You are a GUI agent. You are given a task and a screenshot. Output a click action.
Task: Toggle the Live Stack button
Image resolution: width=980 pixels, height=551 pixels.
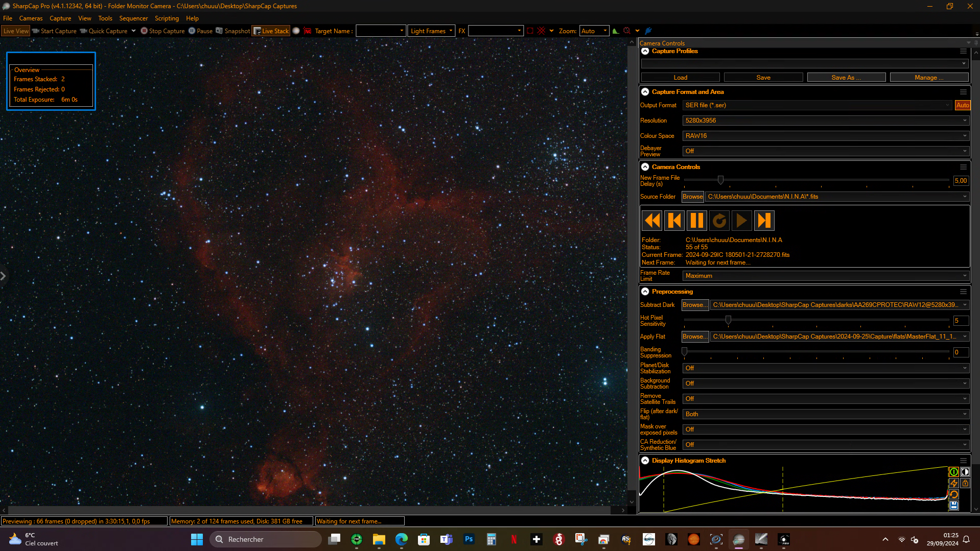(271, 31)
